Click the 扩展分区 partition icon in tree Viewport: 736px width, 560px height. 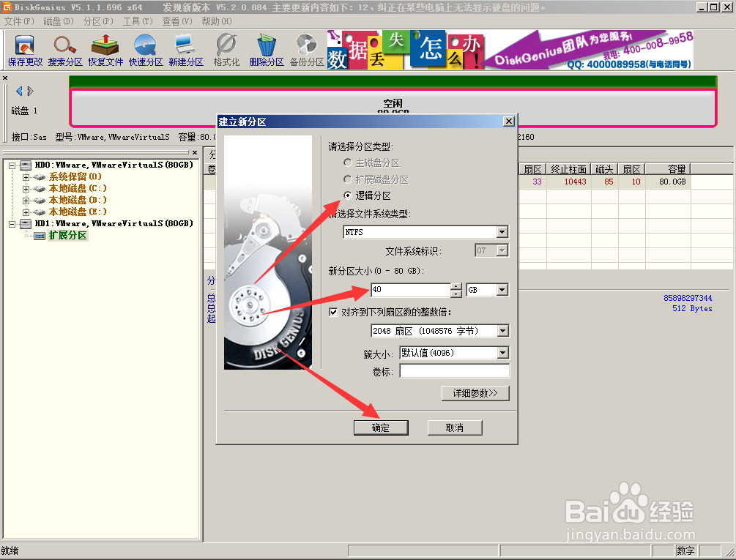[x=40, y=236]
